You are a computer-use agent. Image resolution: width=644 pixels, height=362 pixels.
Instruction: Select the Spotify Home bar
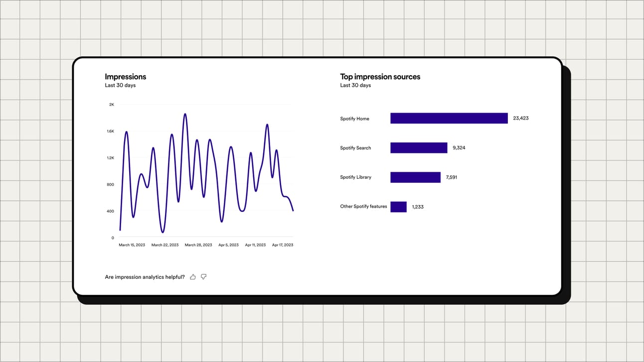click(x=449, y=118)
